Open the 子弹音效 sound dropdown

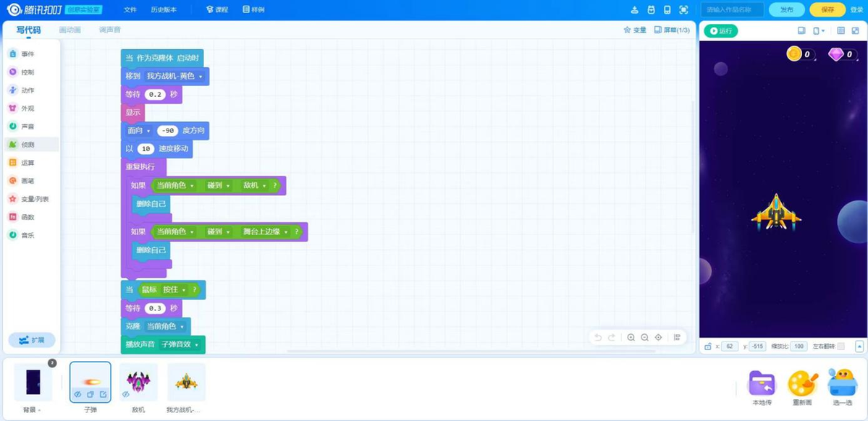click(196, 345)
